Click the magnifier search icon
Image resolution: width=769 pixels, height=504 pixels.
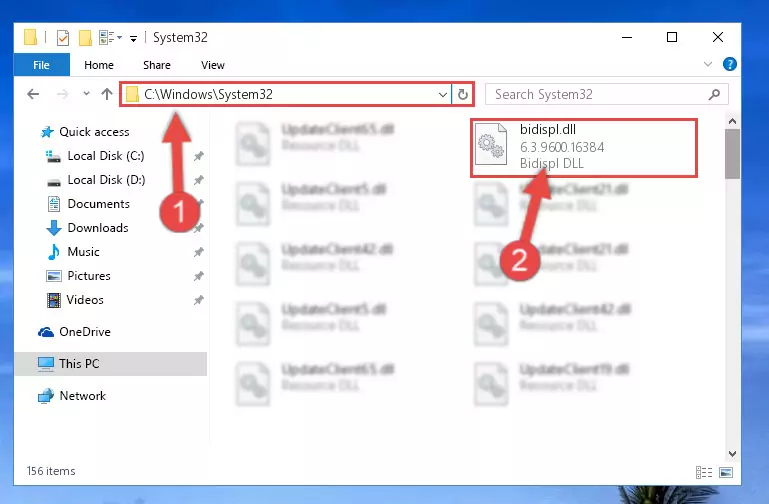tap(714, 94)
